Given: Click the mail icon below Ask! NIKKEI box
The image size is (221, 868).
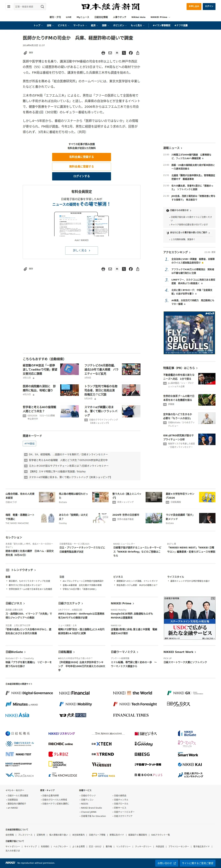Looking at the screenshot, I should coord(110,269).
